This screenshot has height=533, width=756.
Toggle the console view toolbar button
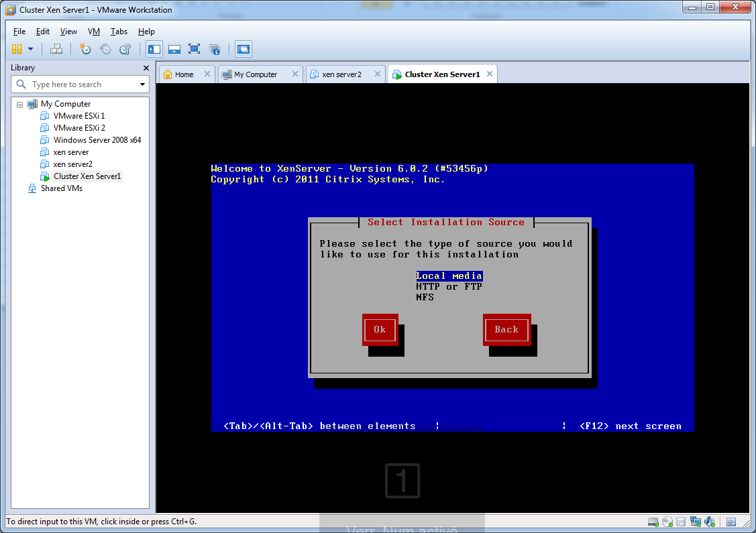coord(243,49)
